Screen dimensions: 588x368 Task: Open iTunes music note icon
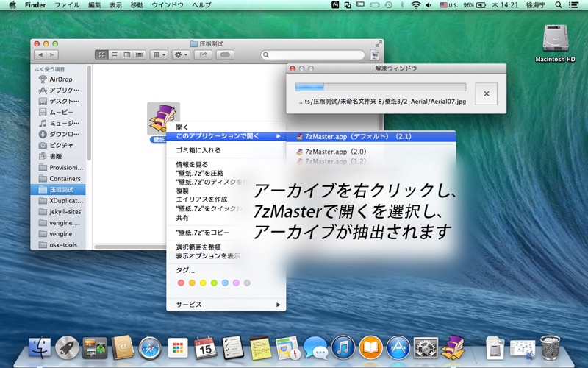[343, 347]
